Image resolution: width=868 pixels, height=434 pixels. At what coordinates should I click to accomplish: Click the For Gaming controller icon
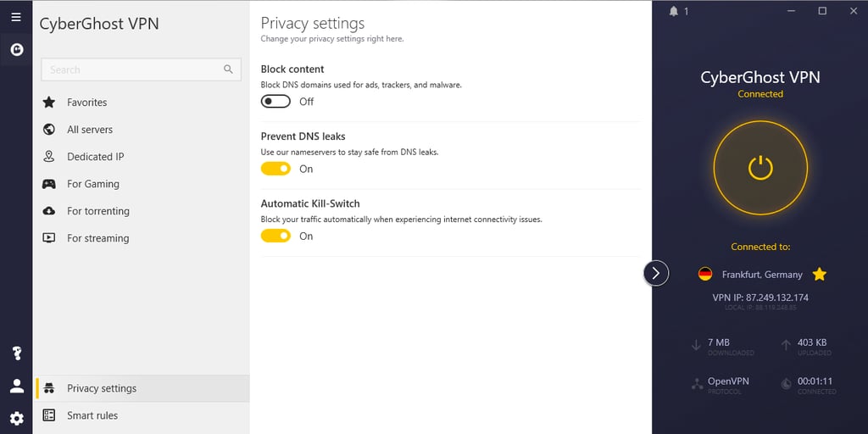pyautogui.click(x=48, y=184)
